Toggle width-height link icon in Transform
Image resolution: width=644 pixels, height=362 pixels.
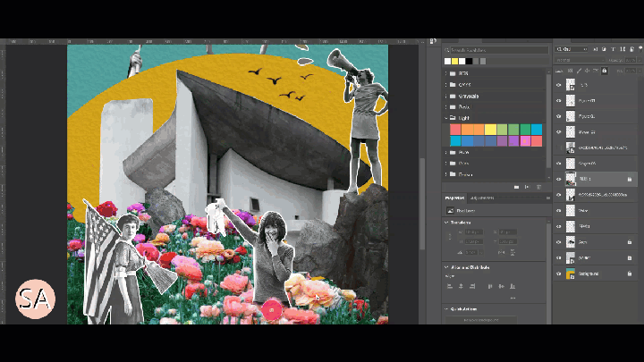click(x=450, y=237)
